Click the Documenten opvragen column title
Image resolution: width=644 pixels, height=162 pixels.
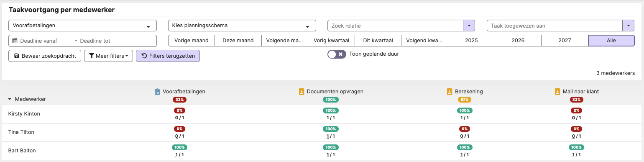[335, 91]
